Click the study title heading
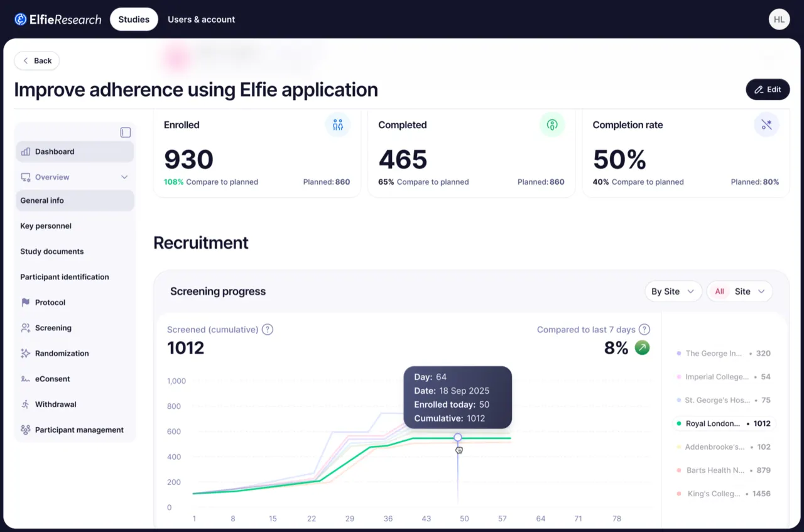The width and height of the screenshot is (804, 532). click(196, 90)
